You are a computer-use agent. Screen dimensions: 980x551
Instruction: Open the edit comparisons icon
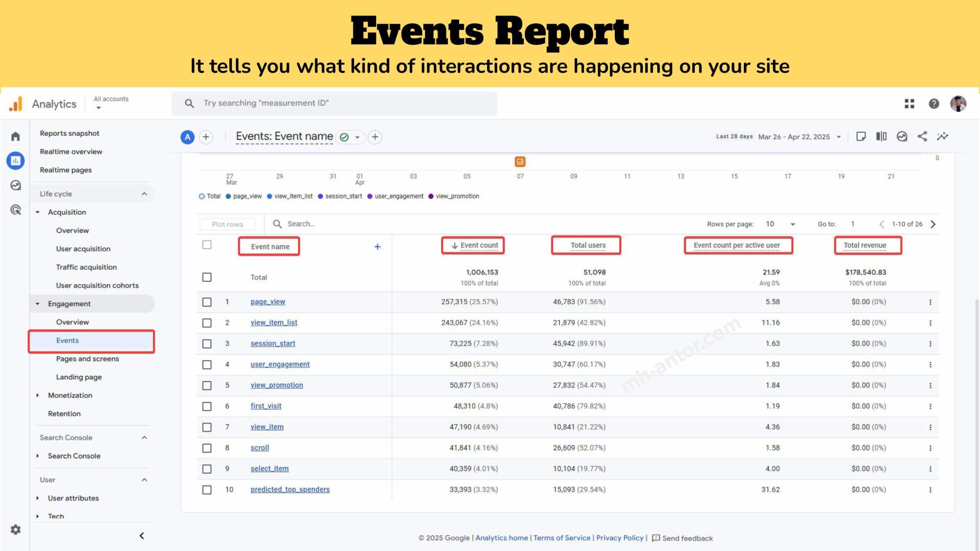point(881,137)
